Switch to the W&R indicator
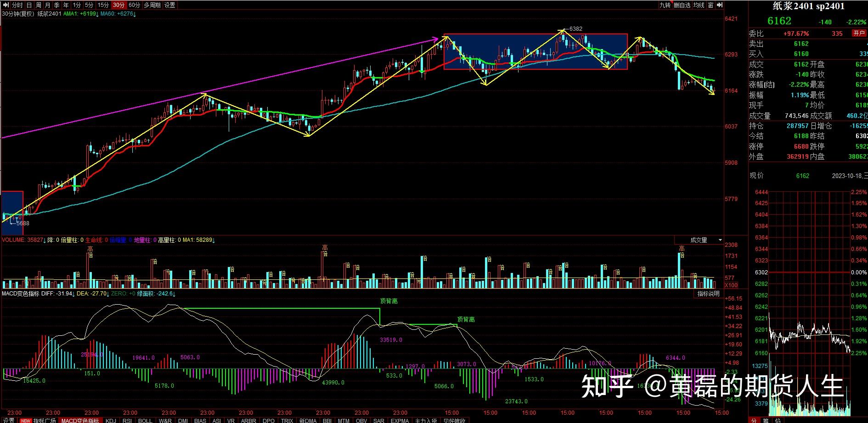 click(x=165, y=420)
